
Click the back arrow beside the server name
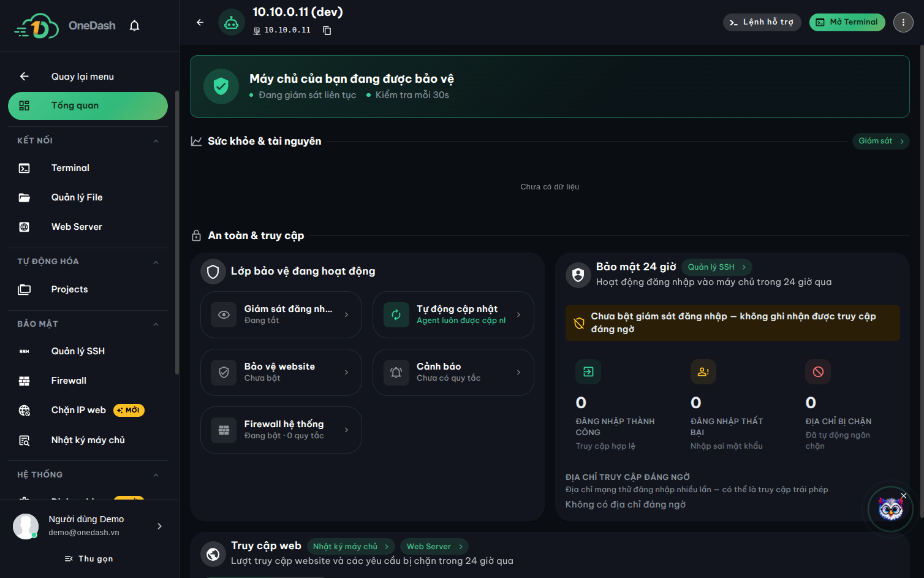200,23
